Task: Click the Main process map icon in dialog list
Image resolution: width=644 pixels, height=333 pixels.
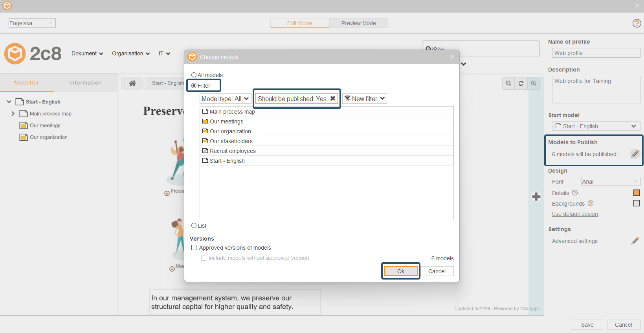Action: 205,111
